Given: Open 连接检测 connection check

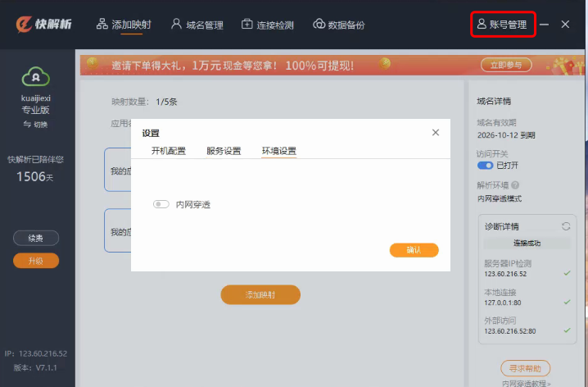Looking at the screenshot, I should (268, 25).
